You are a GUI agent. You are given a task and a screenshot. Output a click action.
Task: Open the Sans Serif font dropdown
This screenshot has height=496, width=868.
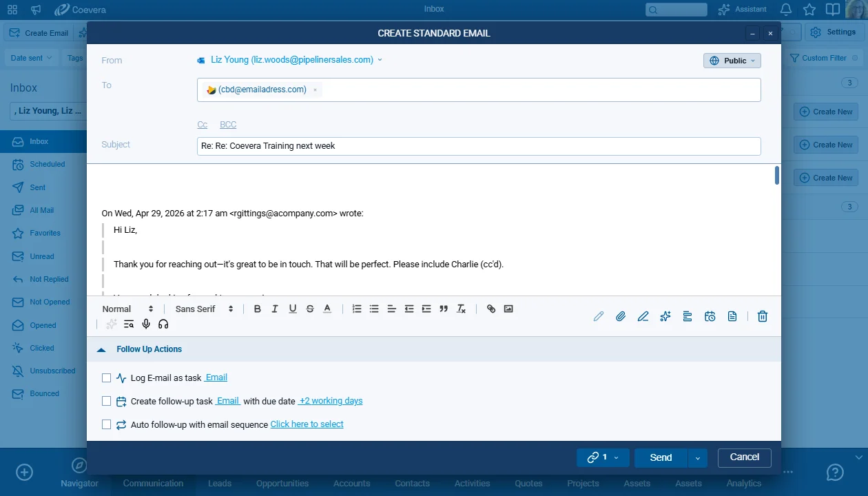[205, 309]
